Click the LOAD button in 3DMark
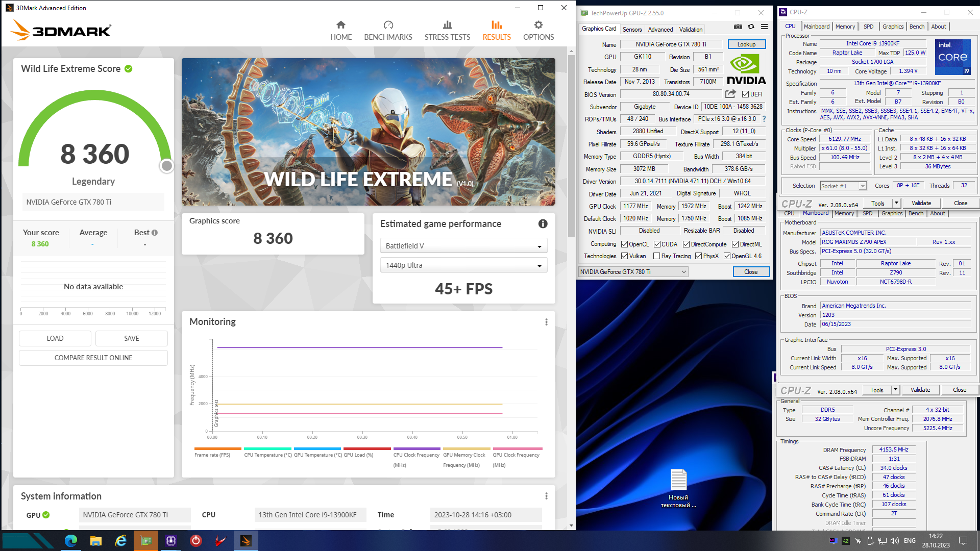The height and width of the screenshot is (551, 980). pyautogui.click(x=55, y=338)
